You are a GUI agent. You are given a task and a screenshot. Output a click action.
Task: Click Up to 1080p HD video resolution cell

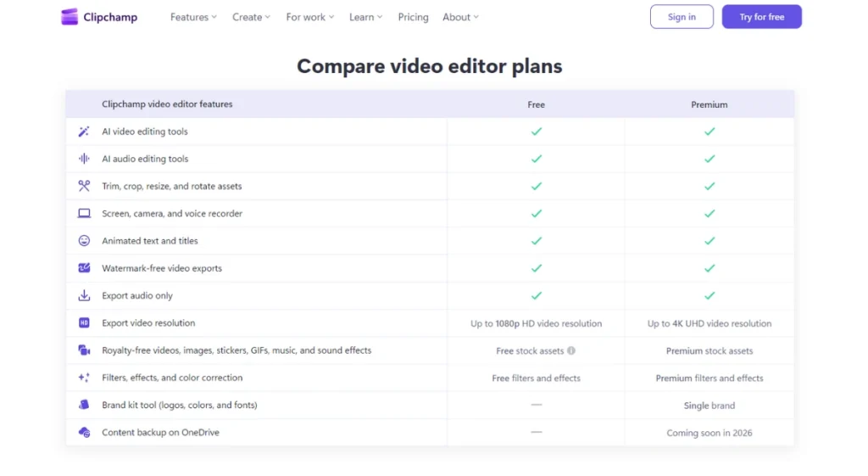(x=536, y=323)
